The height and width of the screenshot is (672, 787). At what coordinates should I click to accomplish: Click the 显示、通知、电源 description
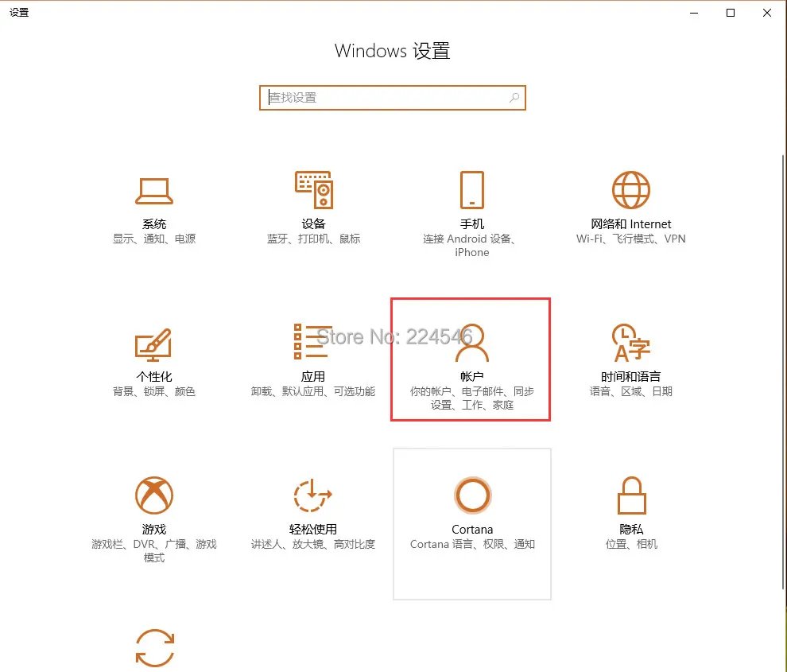coord(154,239)
